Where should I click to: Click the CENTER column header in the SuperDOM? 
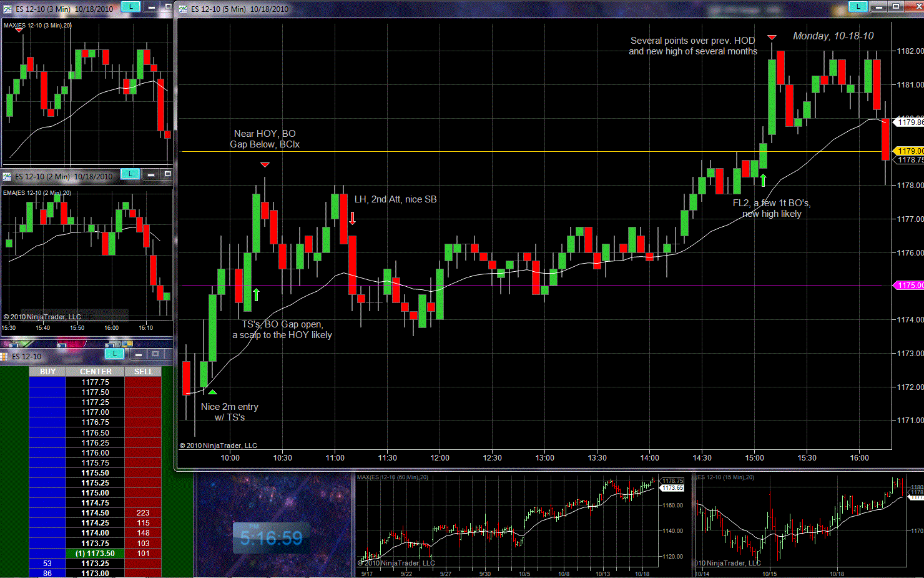[x=96, y=372]
